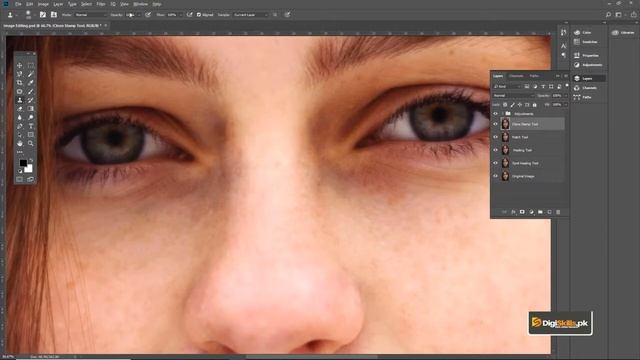Screen dimensions: 640x360
Task: Select the Pen tool
Action: click(20, 126)
